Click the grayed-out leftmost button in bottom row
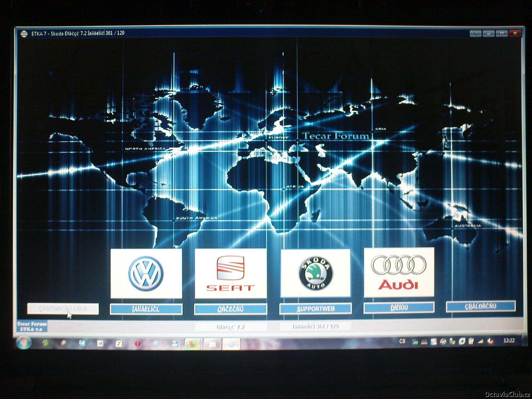Image resolution: width=532 pixels, height=399 pixels. 63,309
